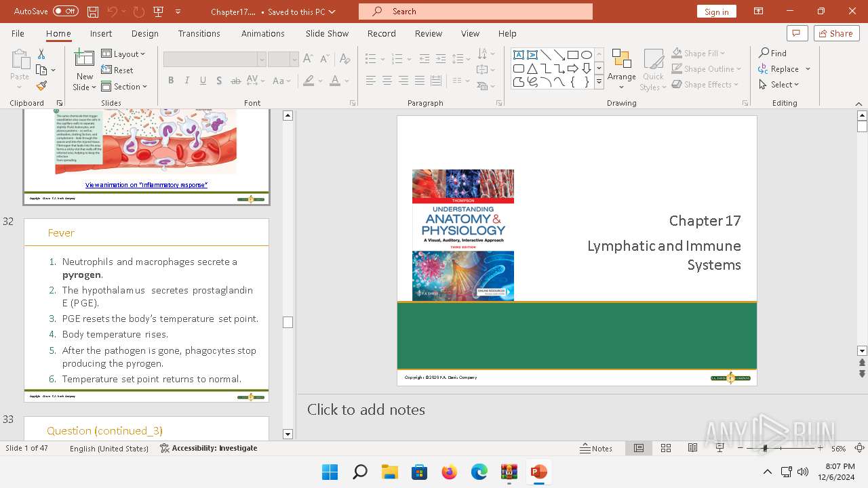Select the Format Painter brush
This screenshot has width=868, height=488.
click(x=41, y=86)
